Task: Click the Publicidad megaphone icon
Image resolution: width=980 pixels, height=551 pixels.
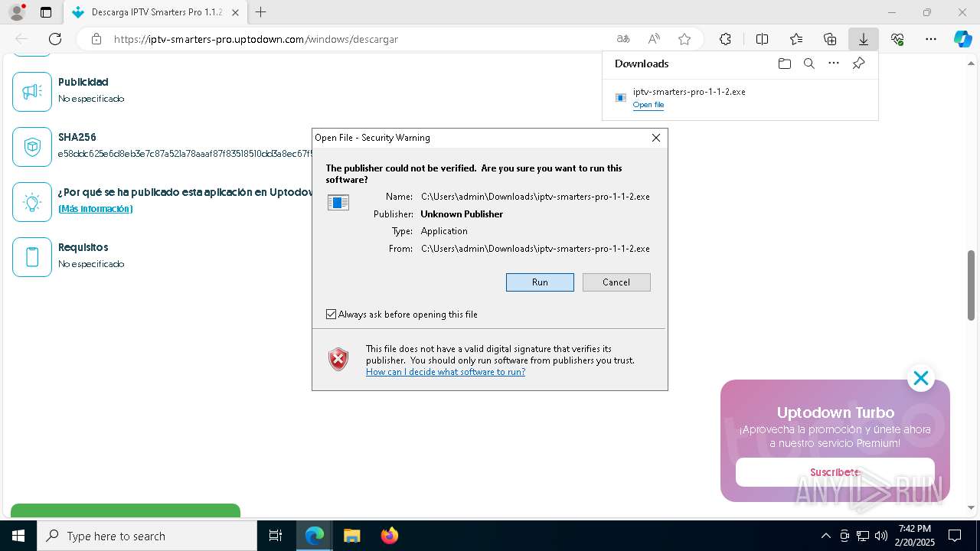Action: (x=32, y=92)
